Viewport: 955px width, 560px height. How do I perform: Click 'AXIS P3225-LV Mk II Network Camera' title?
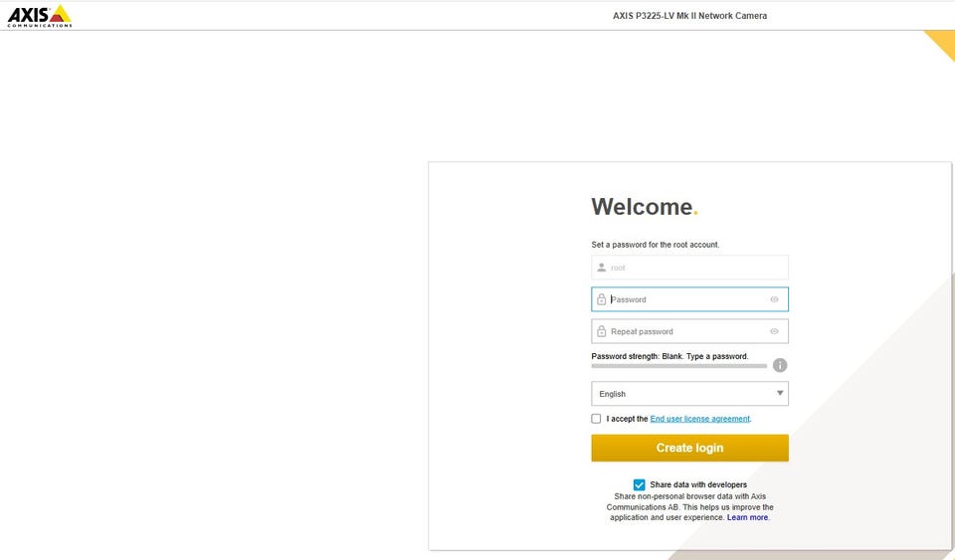click(x=689, y=16)
